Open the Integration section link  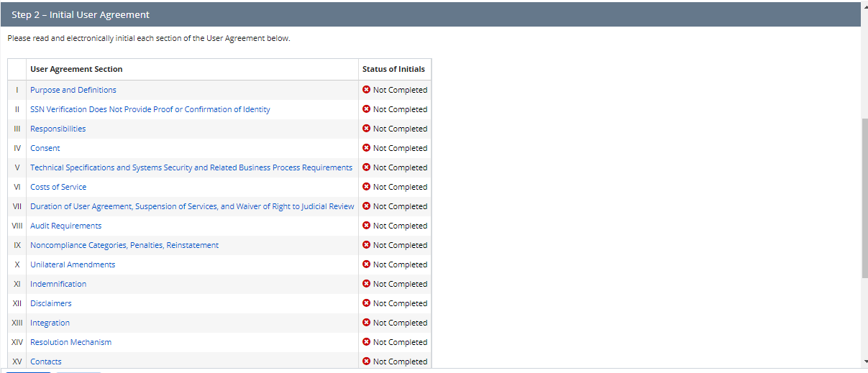click(50, 323)
